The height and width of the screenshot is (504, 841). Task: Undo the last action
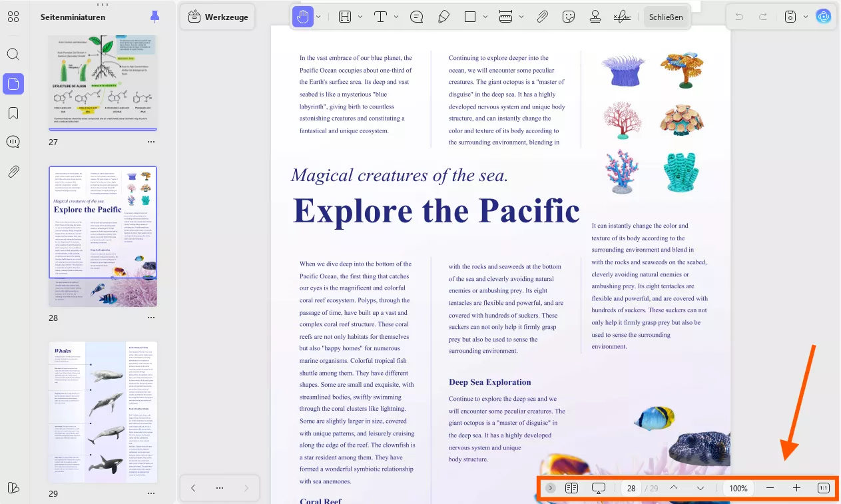(x=738, y=17)
